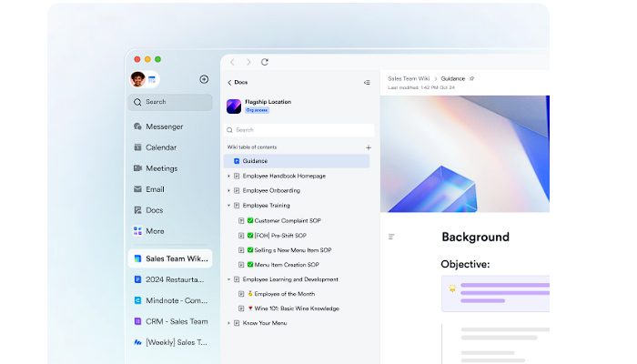Add new page to wiki table of contents
Viewport: 637px width, 364px height.
point(368,147)
